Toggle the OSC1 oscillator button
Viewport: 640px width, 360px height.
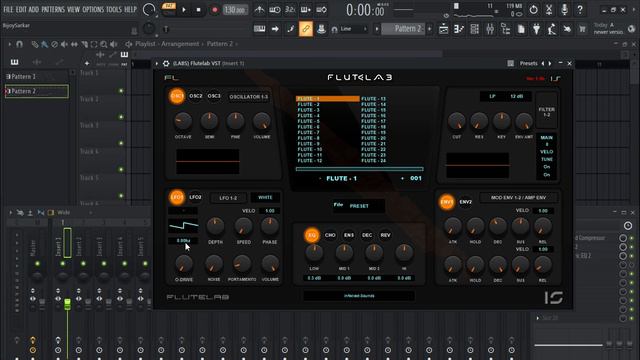click(177, 96)
